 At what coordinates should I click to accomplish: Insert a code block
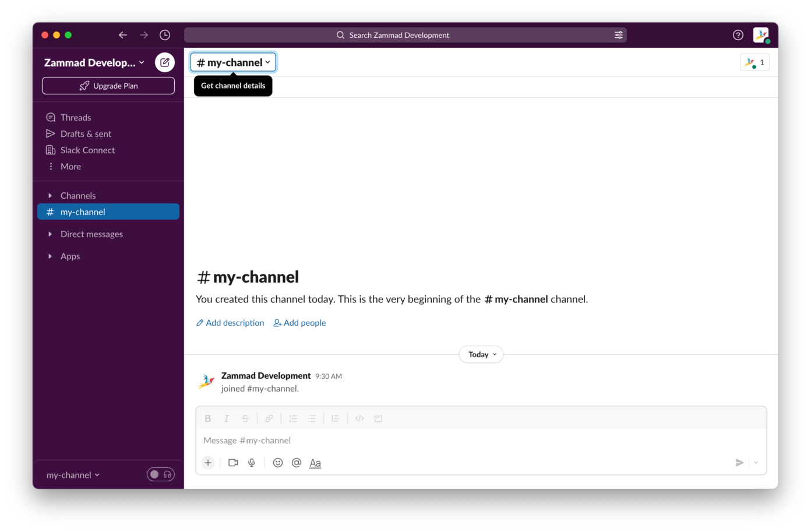tap(378, 418)
